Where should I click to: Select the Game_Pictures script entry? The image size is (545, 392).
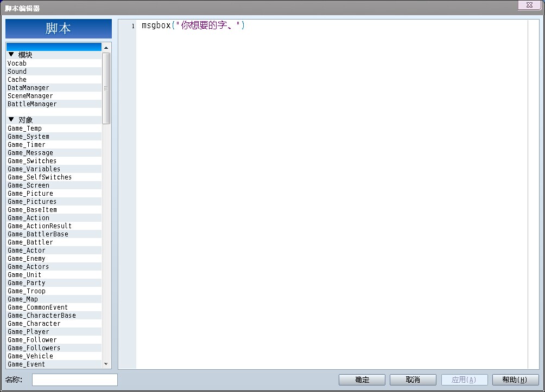coord(54,201)
